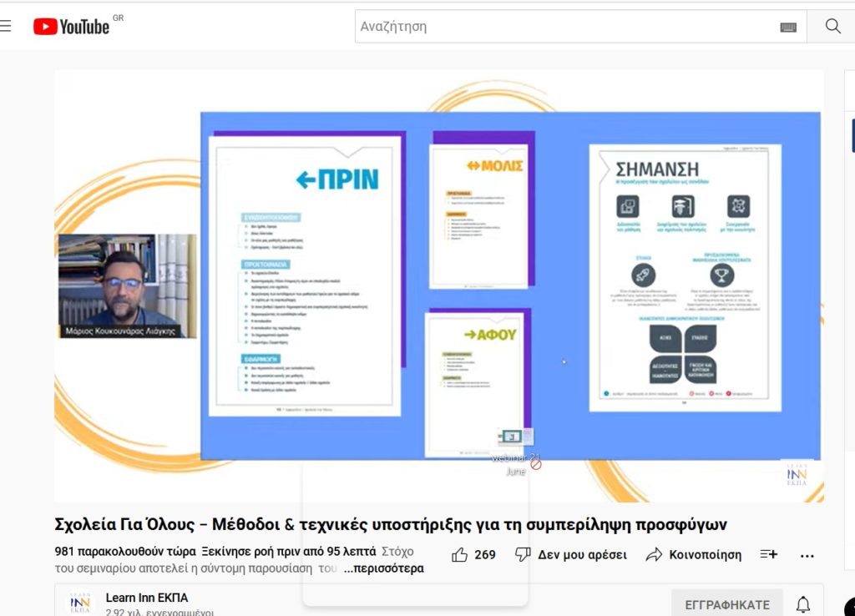Open the Learn Inn ΕΚΠΑ channel name

[x=147, y=598]
